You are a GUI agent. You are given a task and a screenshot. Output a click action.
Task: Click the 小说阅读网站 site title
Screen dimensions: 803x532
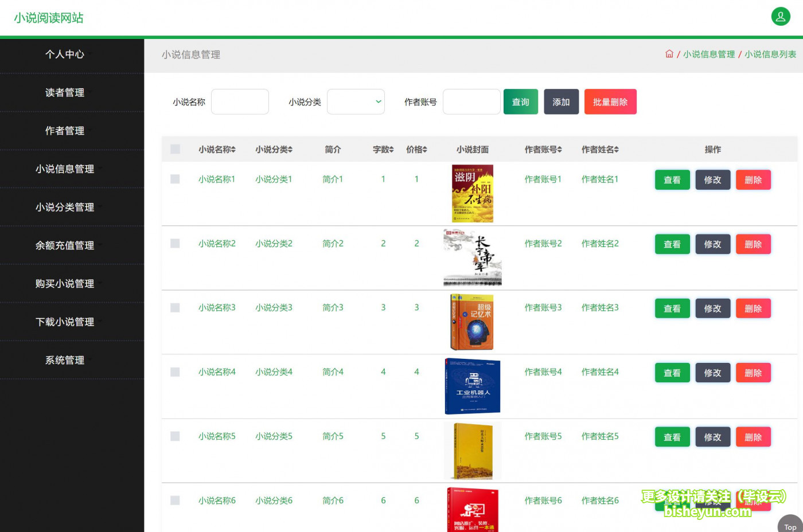pos(49,18)
